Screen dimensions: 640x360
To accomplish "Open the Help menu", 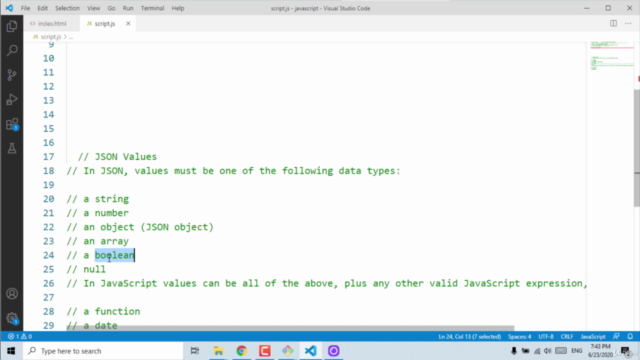I will tap(178, 8).
